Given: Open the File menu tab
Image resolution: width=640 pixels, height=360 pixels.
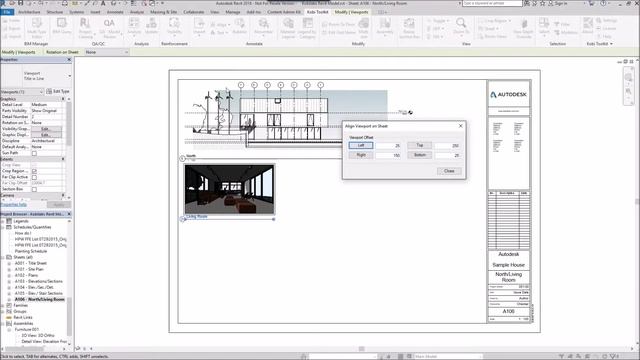Looking at the screenshot, I should 7,12.
